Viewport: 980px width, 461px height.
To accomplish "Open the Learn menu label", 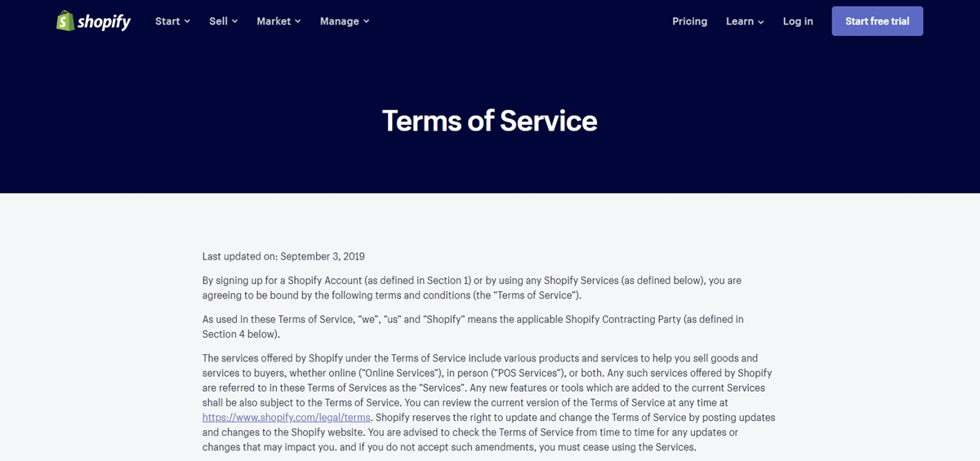I will coord(740,21).
